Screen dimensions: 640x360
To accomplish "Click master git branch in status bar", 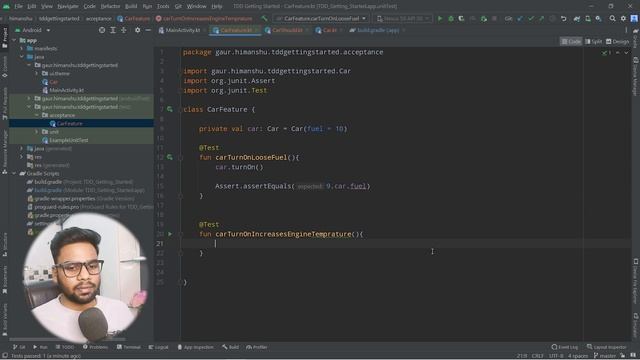I will (604, 356).
